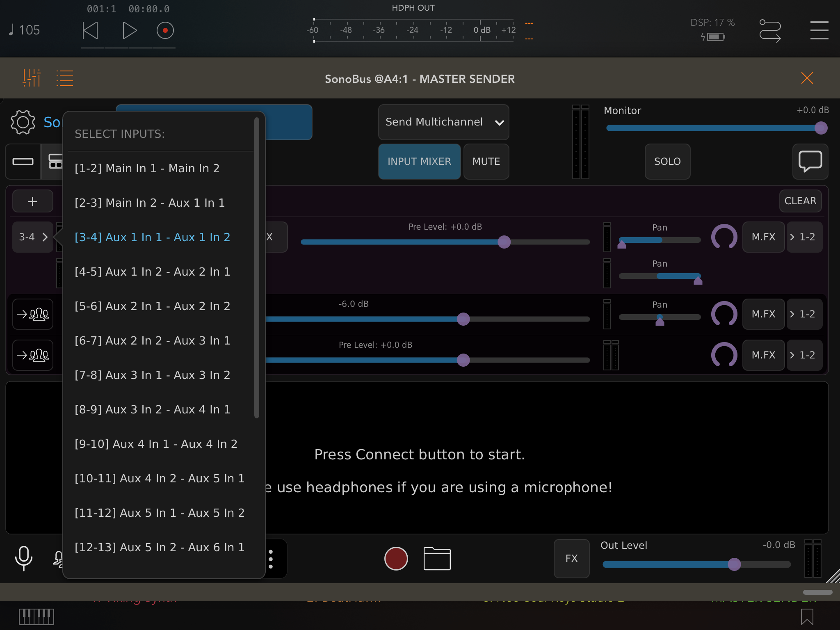The image size is (840, 630).
Task: Open the tempo setting showing 105
Action: [25, 30]
